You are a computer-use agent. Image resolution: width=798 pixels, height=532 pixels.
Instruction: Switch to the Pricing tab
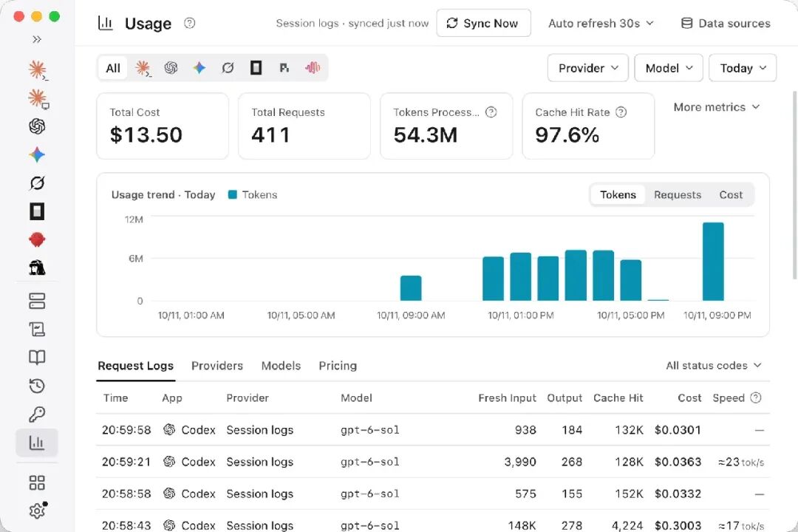(338, 366)
